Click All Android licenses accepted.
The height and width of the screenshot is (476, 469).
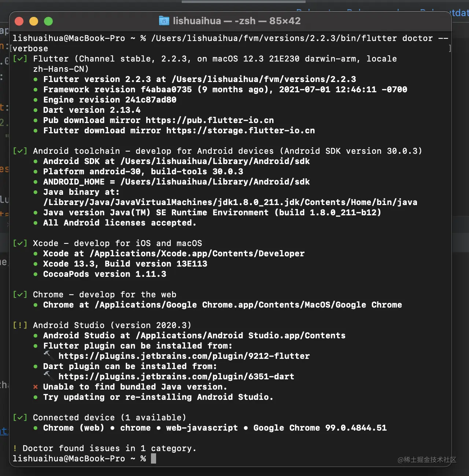[x=120, y=223]
